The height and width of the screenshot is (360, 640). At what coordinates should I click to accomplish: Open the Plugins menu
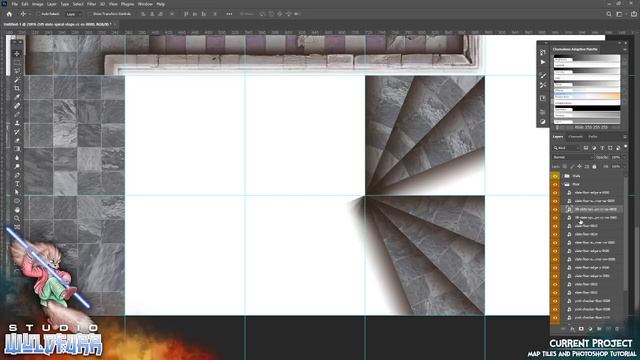pos(127,4)
